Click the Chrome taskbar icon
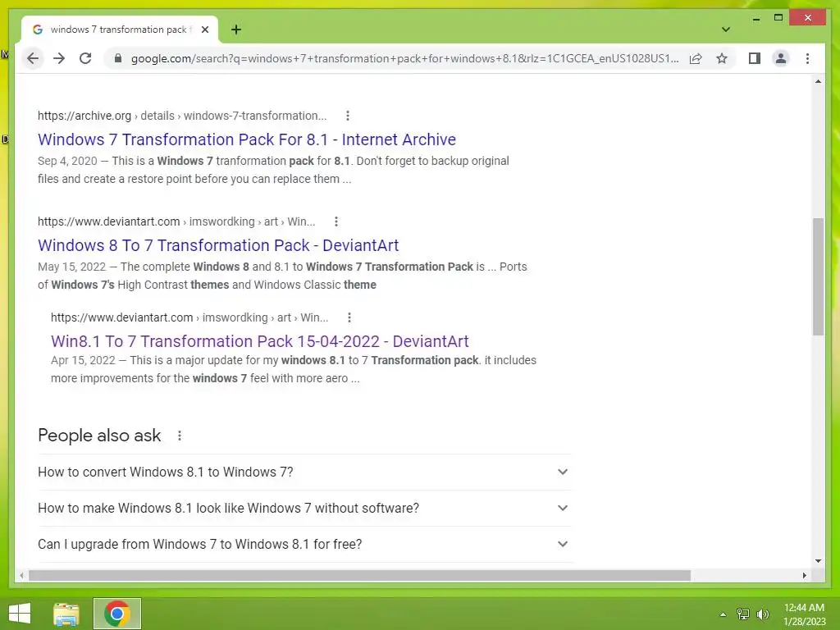 click(117, 614)
